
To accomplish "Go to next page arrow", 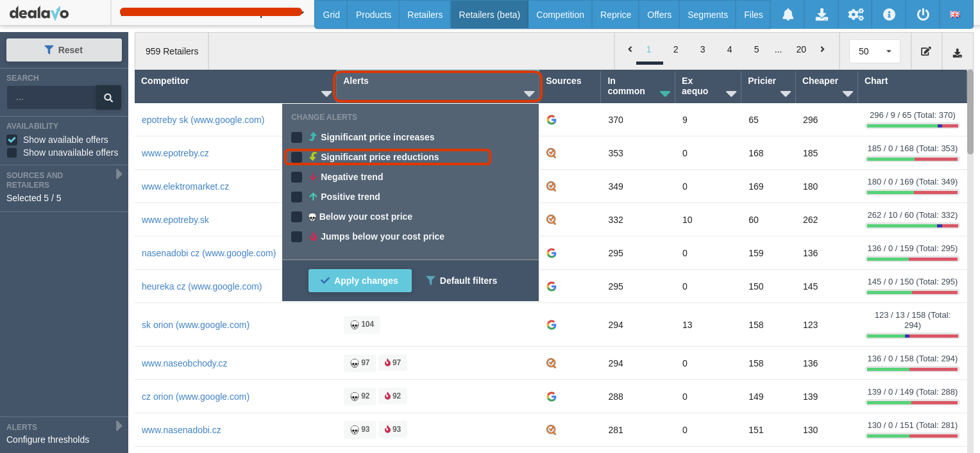I will pyautogui.click(x=822, y=49).
